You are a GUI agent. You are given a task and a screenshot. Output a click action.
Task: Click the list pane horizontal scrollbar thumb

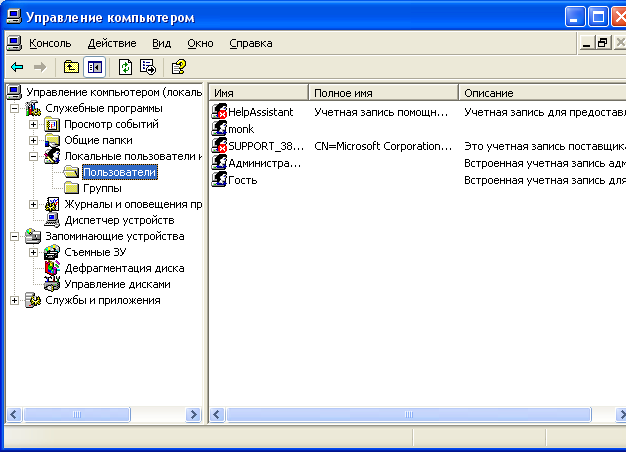(x=408, y=414)
